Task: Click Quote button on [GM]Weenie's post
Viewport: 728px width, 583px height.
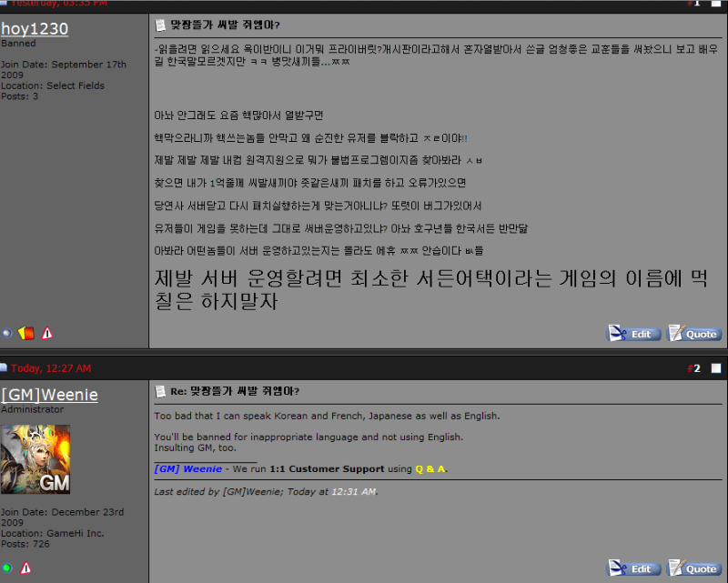Action: tap(694, 568)
